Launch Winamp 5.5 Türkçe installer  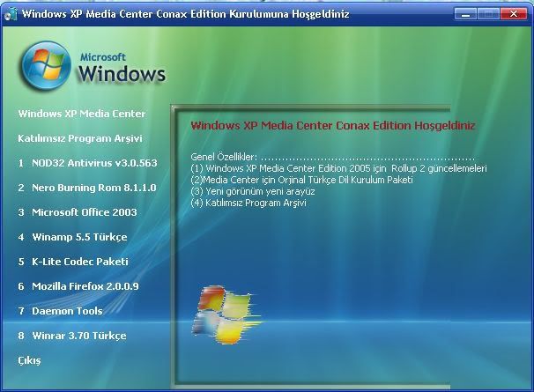point(72,237)
